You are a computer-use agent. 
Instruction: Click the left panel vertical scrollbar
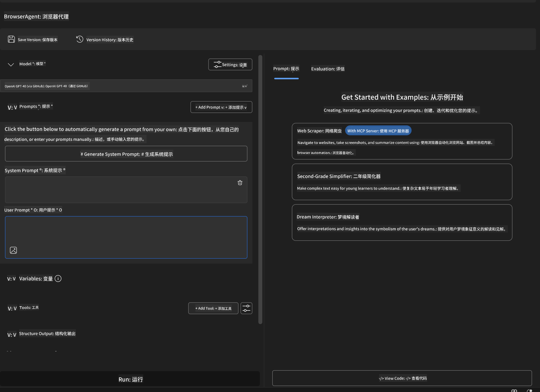coord(260,190)
